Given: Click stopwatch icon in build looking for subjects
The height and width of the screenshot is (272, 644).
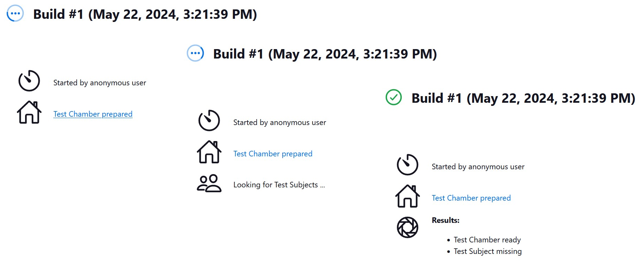Looking at the screenshot, I should click(x=209, y=121).
